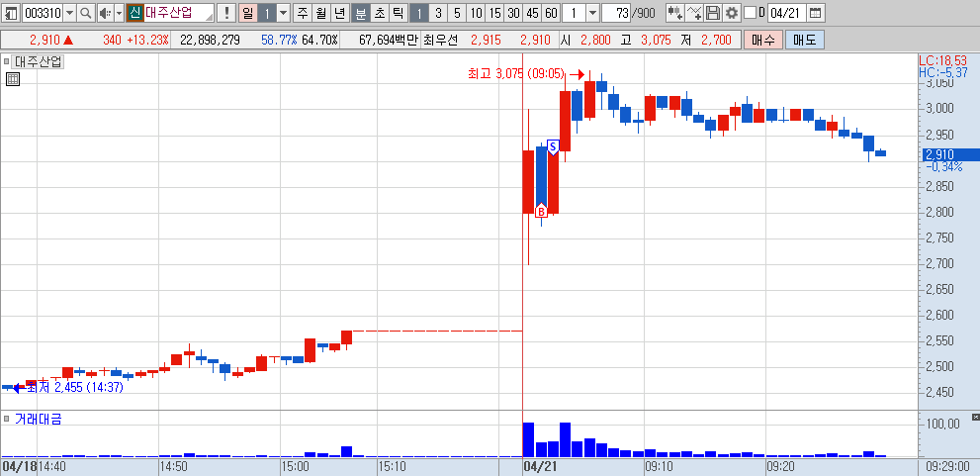The image size is (980, 476).
Task: Choose the 10-minute interval button
Action: click(477, 13)
